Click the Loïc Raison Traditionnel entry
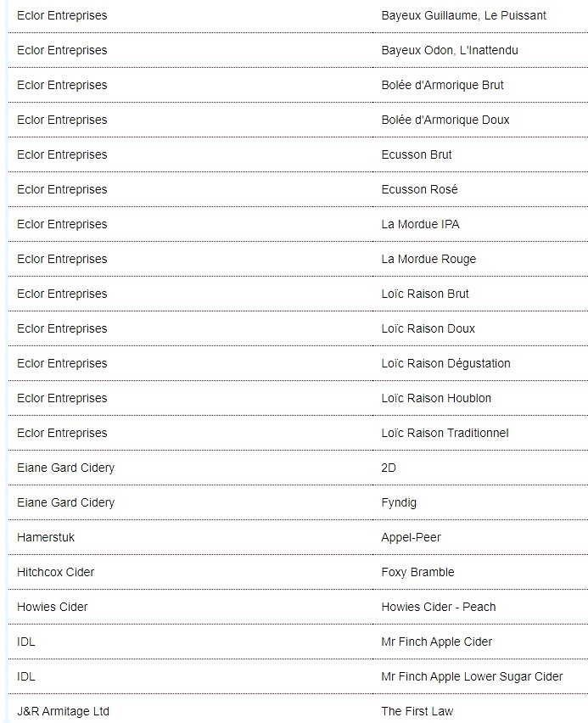 point(445,433)
